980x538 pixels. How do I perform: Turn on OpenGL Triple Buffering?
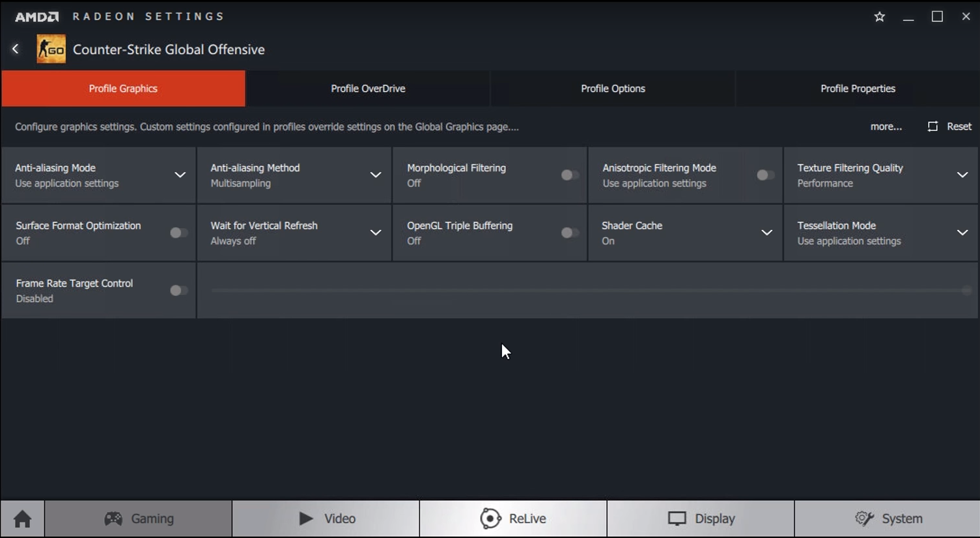570,233
